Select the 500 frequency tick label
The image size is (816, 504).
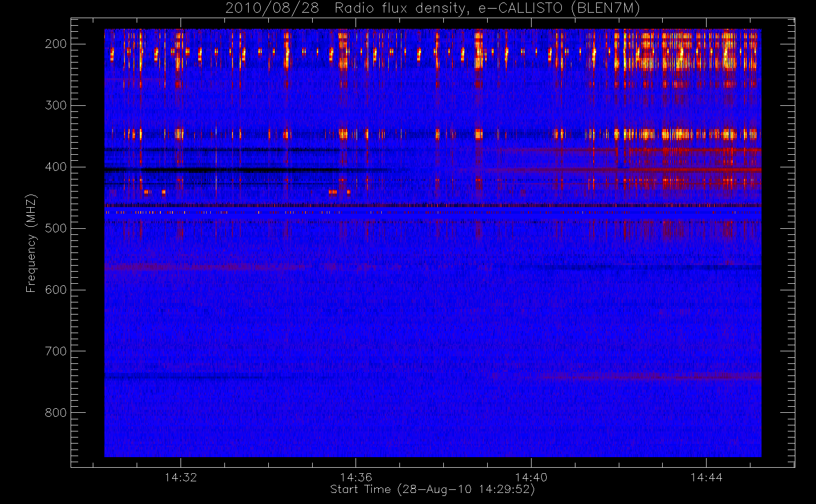tap(55, 228)
